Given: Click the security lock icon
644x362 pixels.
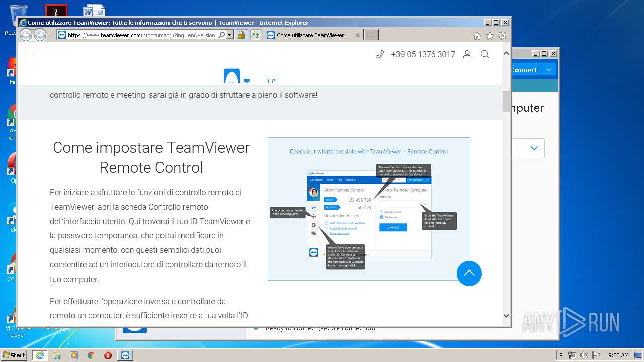Looking at the screenshot, I should click(242, 35).
